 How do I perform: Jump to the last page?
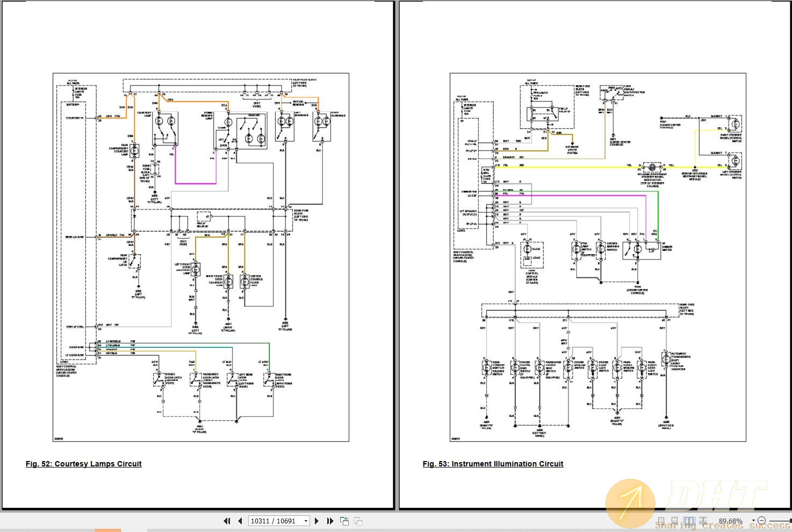tap(330, 521)
